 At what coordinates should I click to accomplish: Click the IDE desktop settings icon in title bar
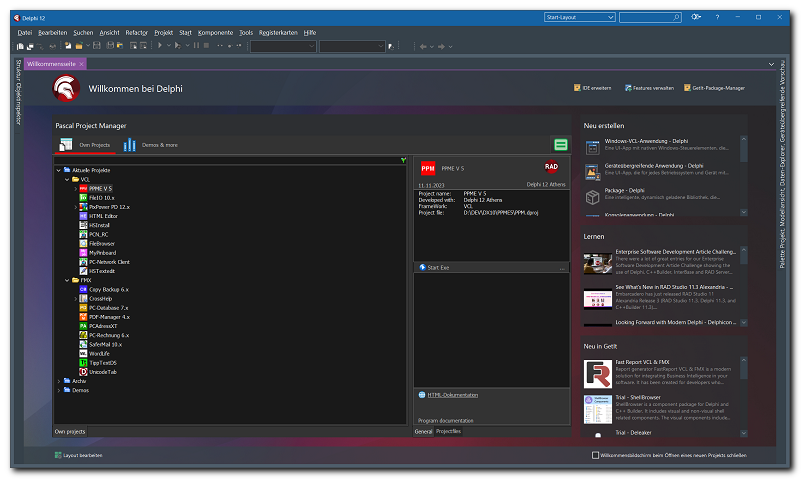[x=696, y=17]
